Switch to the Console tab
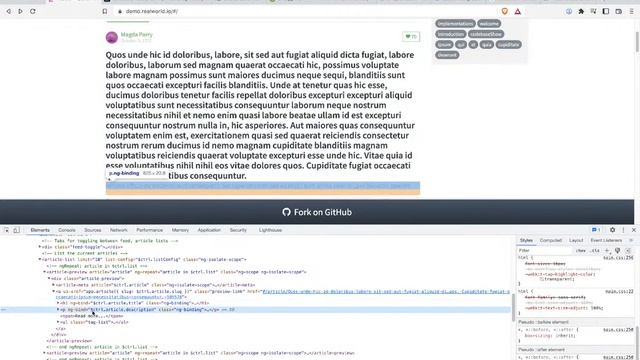The height and width of the screenshot is (360, 640). [67, 230]
